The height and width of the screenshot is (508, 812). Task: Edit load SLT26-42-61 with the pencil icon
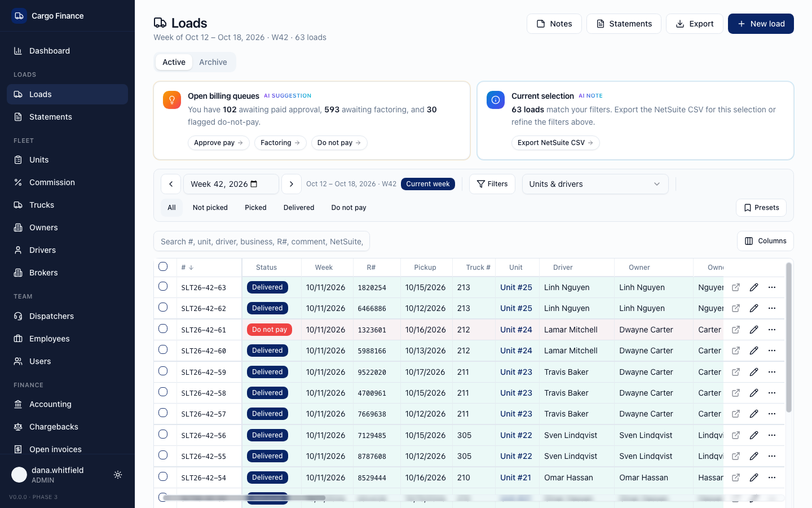(x=754, y=330)
